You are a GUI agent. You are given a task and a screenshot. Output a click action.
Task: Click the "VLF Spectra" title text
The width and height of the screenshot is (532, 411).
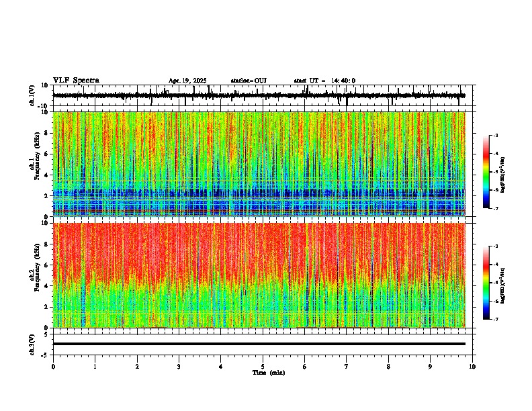(76, 81)
